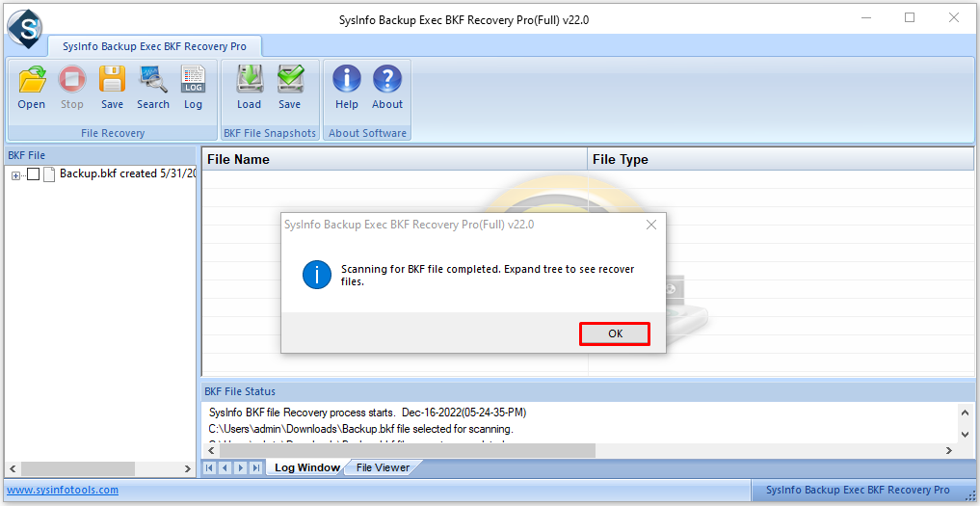This screenshot has width=980, height=506.
Task: Open a BKF file with Open icon
Action: coord(31,89)
